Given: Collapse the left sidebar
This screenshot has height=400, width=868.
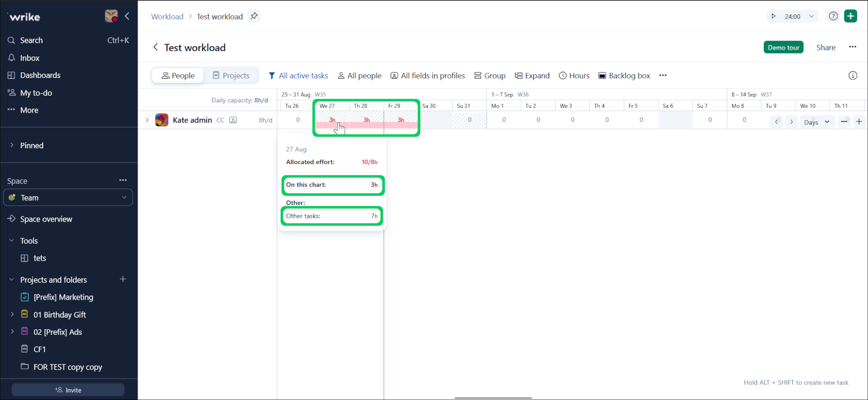Looking at the screenshot, I should [x=127, y=16].
